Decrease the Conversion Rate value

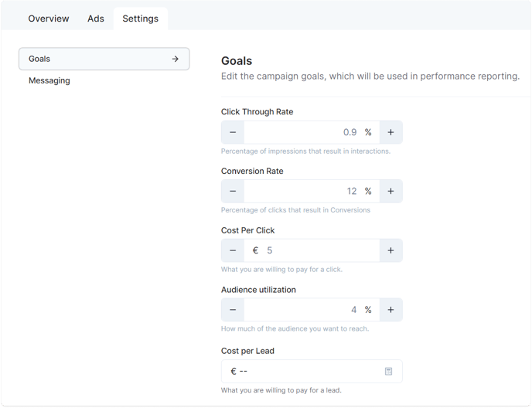(x=233, y=192)
